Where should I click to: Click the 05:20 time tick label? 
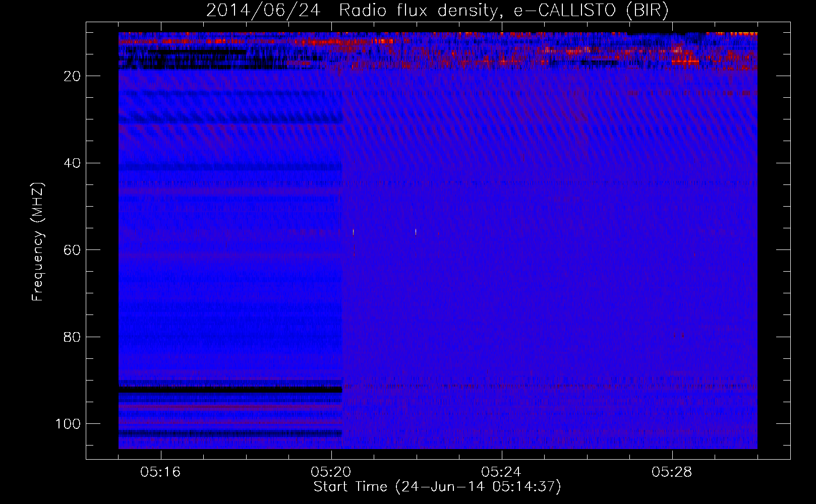(x=331, y=472)
